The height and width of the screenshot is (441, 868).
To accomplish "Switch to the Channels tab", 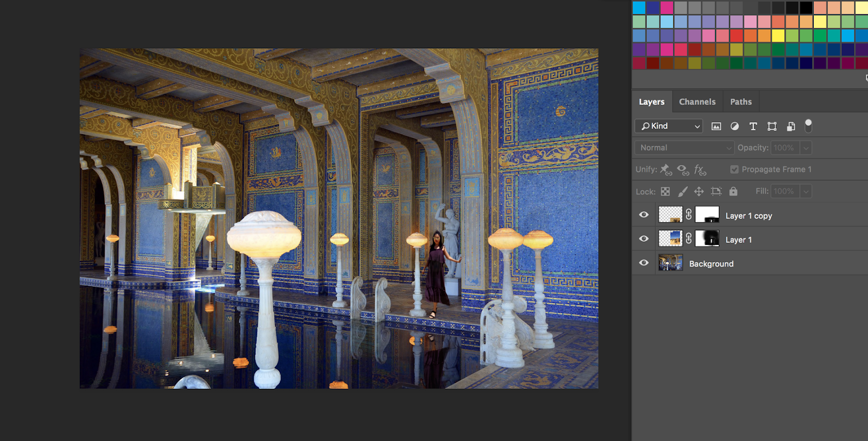I will tap(697, 102).
